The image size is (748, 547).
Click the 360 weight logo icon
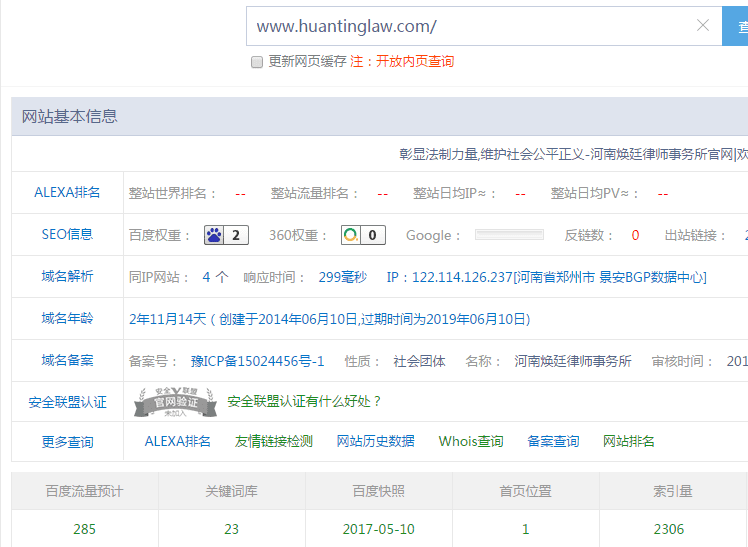[x=351, y=235]
